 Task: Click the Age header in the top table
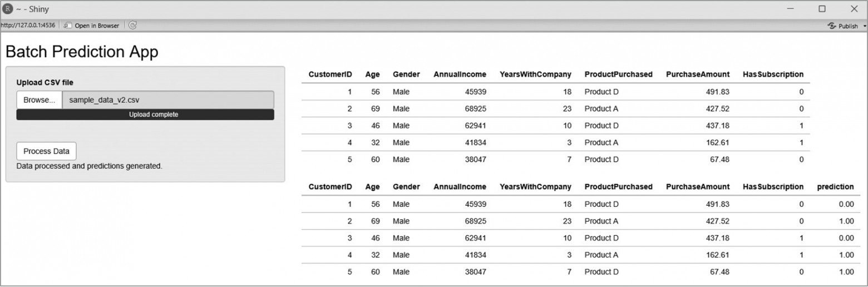click(373, 74)
